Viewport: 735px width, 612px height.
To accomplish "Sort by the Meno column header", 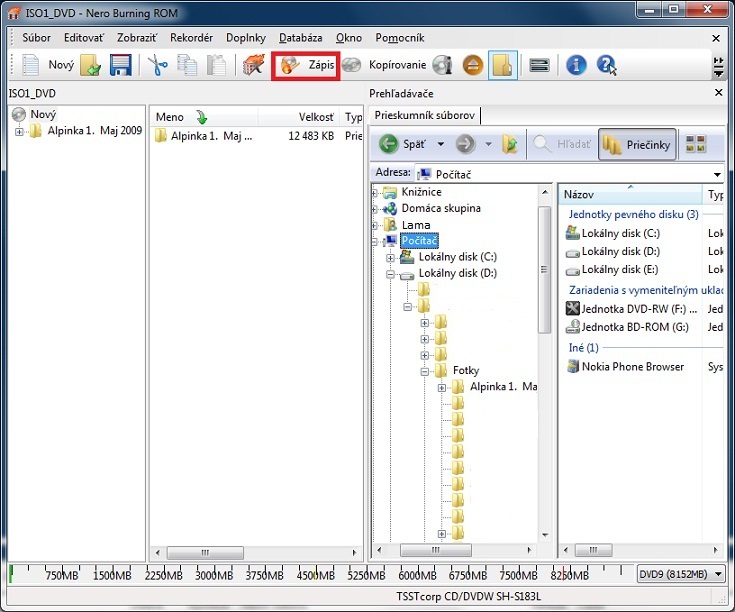I will coord(204,117).
